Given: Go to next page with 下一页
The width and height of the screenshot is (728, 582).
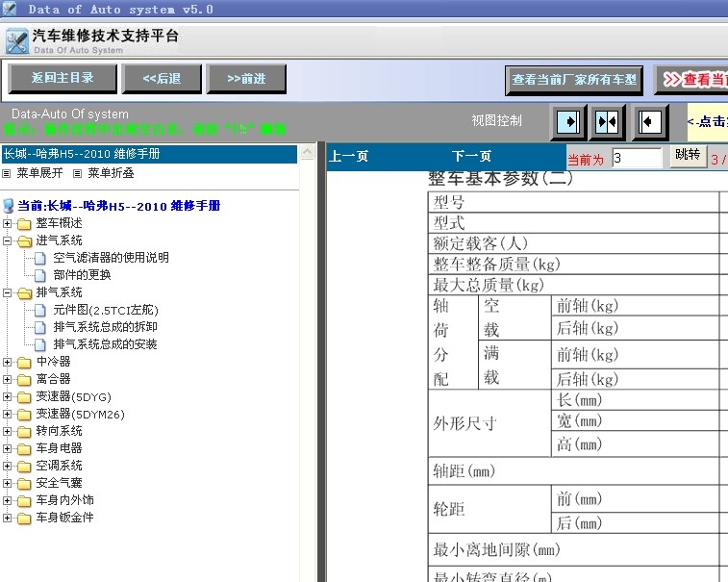Looking at the screenshot, I should tap(471, 156).
